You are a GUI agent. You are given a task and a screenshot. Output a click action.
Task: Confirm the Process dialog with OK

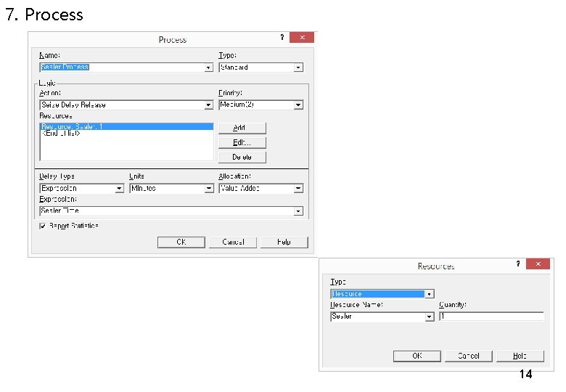pos(181,242)
